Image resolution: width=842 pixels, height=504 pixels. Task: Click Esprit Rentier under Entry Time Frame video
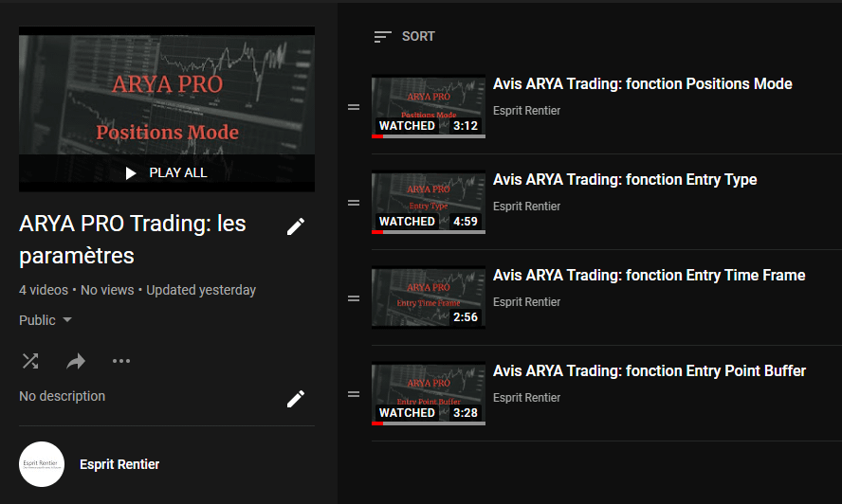(x=526, y=302)
